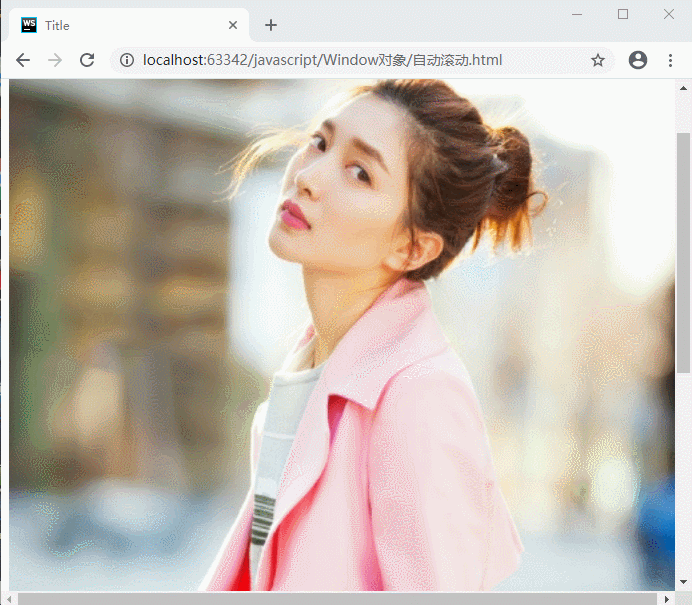Click the photo of the woman in pink coat
This screenshot has height=605, width=692.
342,335
